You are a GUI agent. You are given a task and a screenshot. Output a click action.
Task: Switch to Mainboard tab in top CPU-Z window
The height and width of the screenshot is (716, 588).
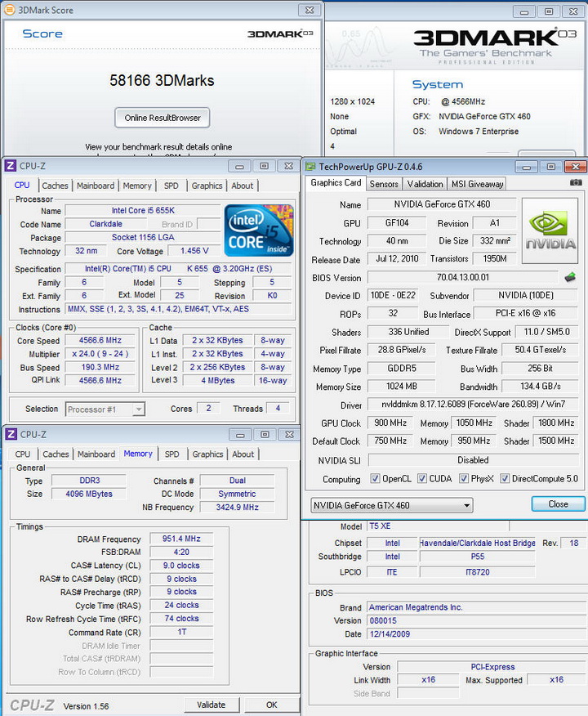click(96, 186)
